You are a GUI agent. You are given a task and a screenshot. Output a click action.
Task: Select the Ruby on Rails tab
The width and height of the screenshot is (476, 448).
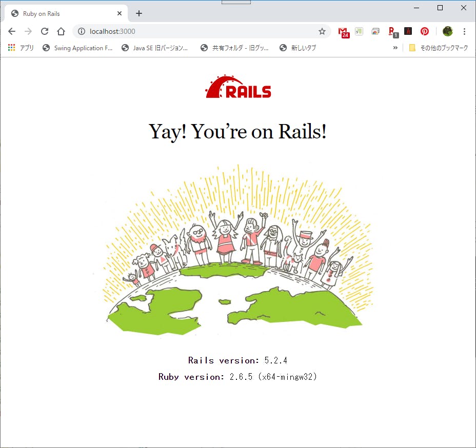pos(66,14)
